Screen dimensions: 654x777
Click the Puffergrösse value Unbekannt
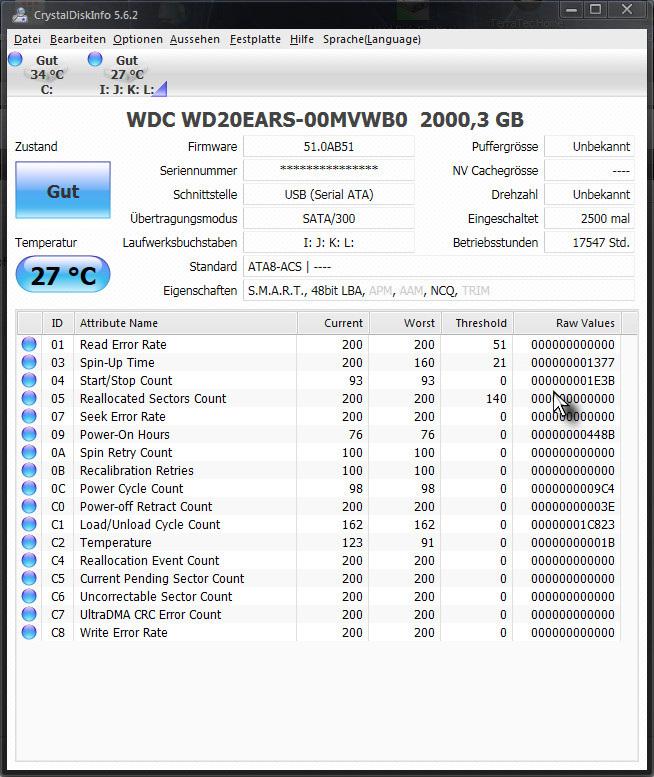[589, 147]
